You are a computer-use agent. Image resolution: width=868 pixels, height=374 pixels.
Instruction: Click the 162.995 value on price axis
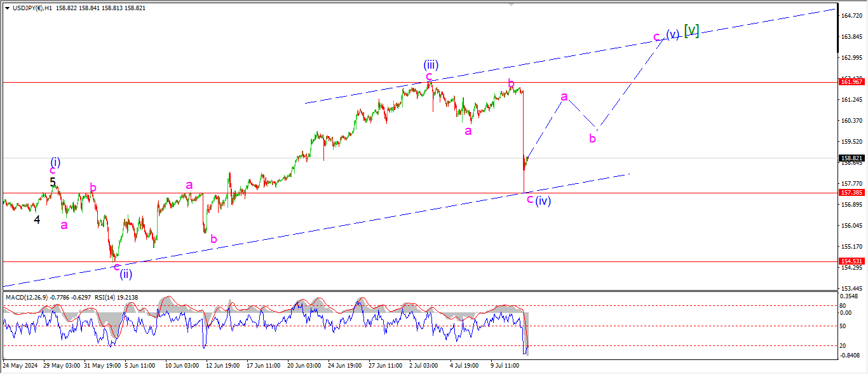851,58
